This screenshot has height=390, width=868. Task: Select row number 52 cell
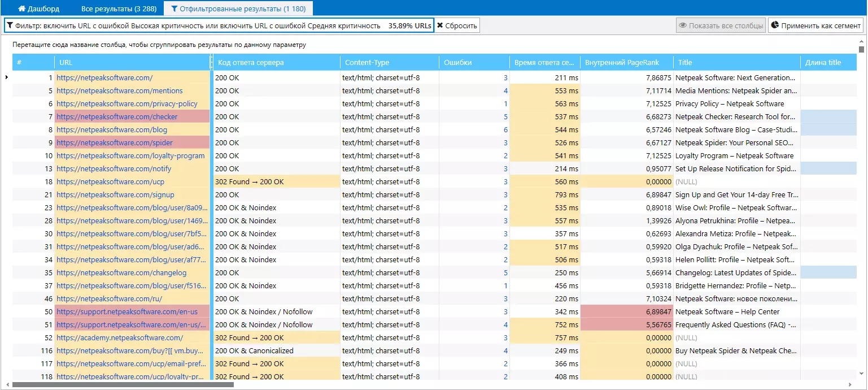[x=33, y=338]
